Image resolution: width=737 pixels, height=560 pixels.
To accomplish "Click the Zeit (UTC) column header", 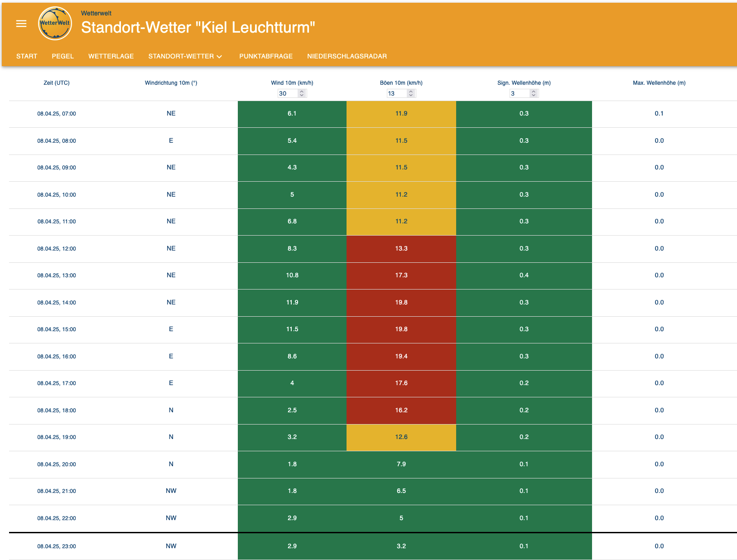I will (57, 83).
